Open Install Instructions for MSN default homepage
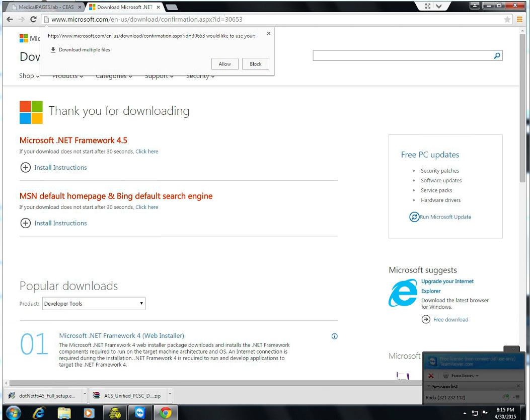Image resolution: width=530 pixels, height=420 pixels. [x=60, y=223]
